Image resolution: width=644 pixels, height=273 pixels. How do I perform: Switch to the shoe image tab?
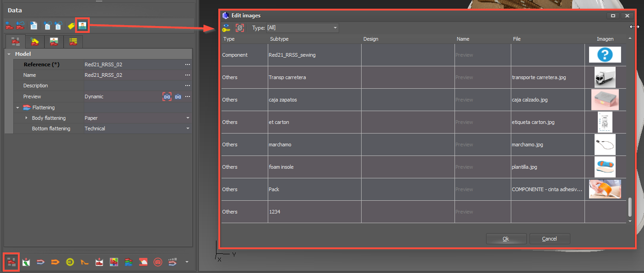tap(54, 42)
